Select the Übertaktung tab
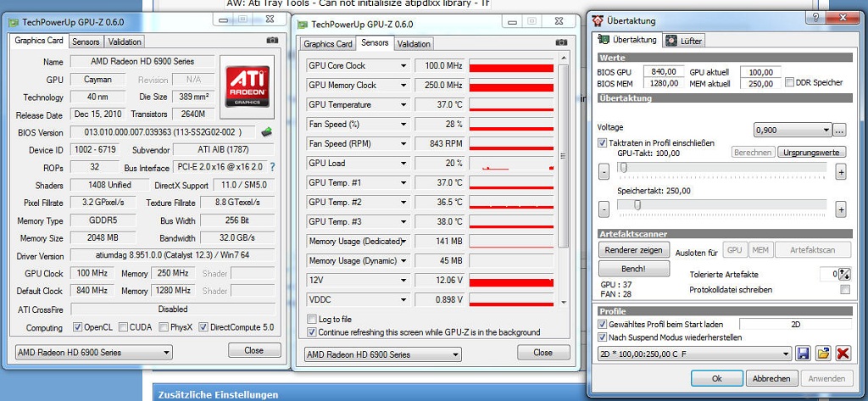Image resolution: width=868 pixels, height=401 pixels. (x=628, y=39)
